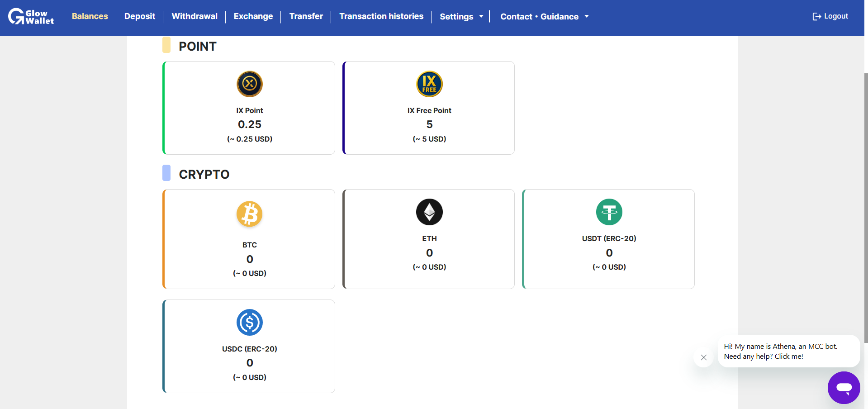Click the Tether USDT icon
Image resolution: width=868 pixels, height=409 pixels.
pos(609,212)
